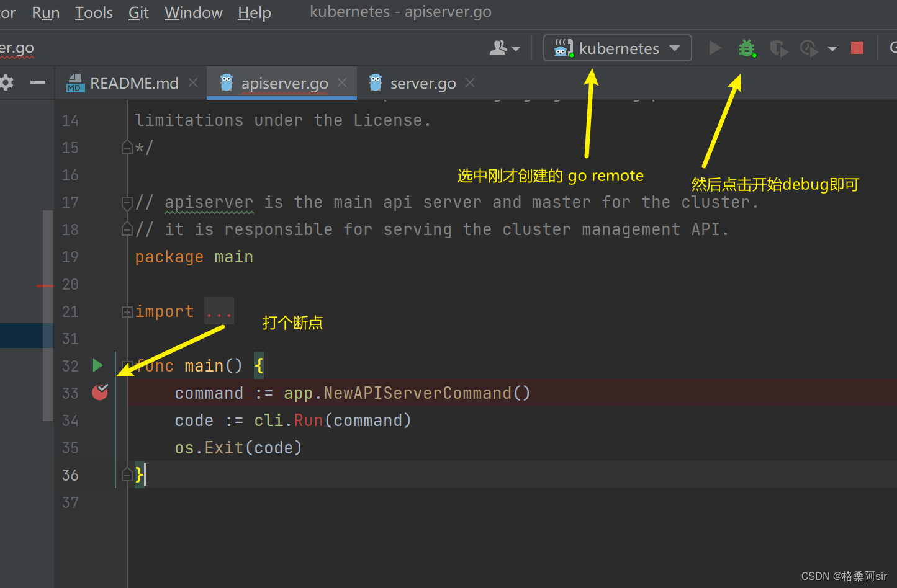Click the Profiler run icon
Viewport: 897px width, 588px height.
coord(809,48)
